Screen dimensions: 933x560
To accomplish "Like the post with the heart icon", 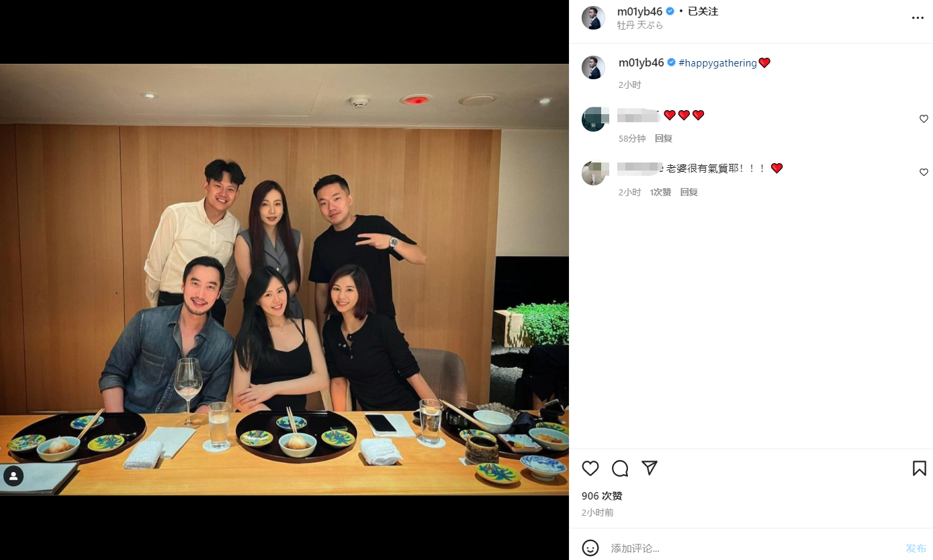I will pos(590,468).
